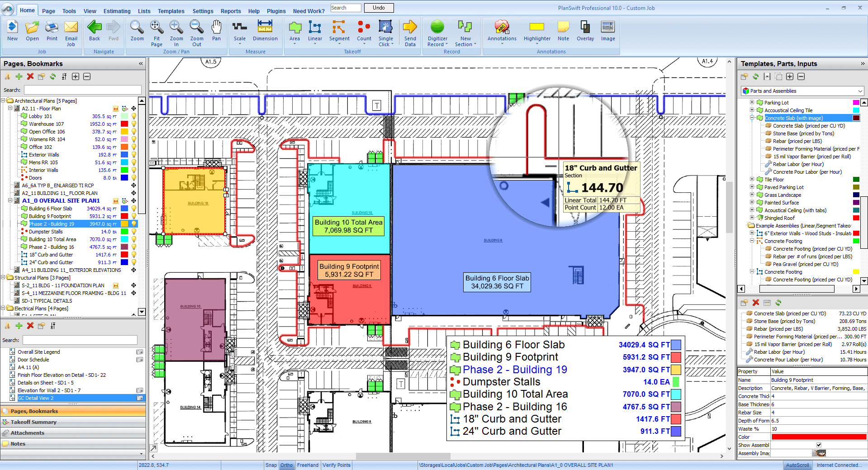Toggle Ortho mode in the status bar
Viewport: 868px width, 470px height.
click(286, 465)
